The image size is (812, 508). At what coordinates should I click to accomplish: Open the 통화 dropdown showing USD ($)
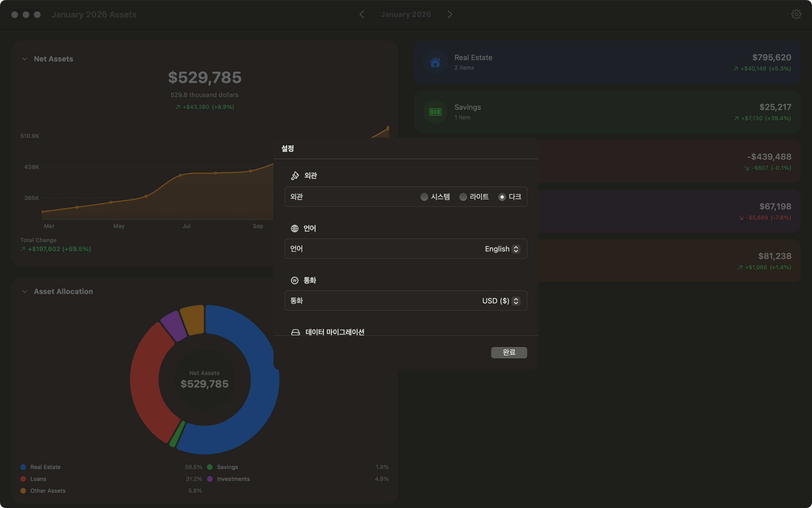point(501,301)
